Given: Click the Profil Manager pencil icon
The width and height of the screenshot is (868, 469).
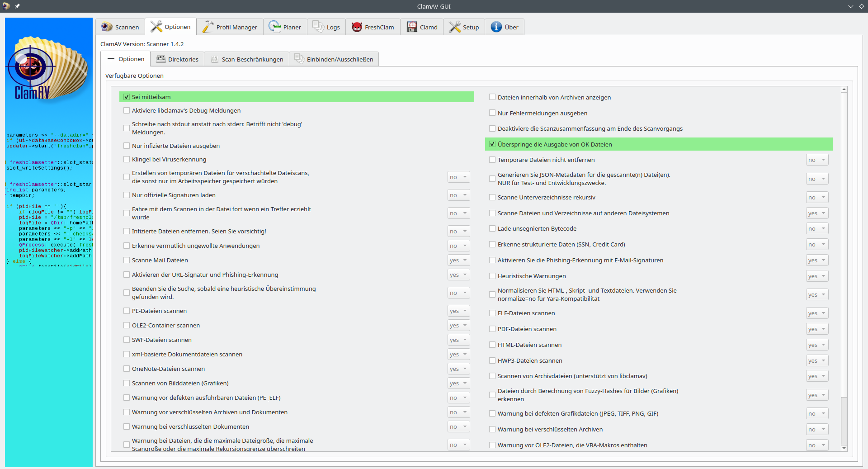Looking at the screenshot, I should pos(208,27).
